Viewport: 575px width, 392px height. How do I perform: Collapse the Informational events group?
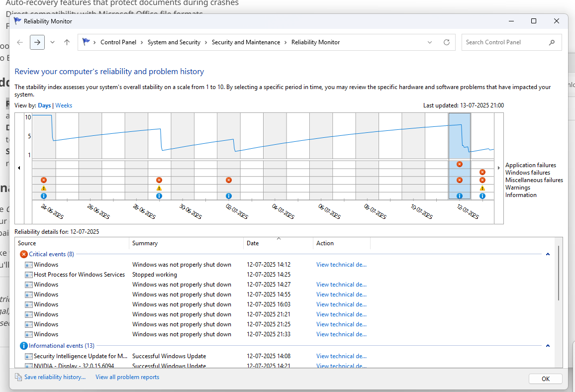click(548, 346)
